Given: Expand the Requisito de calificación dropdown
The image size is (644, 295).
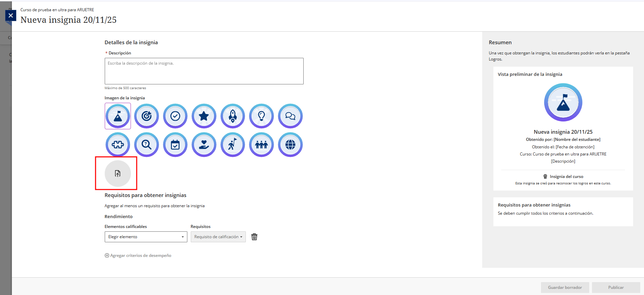Looking at the screenshot, I should [x=218, y=237].
